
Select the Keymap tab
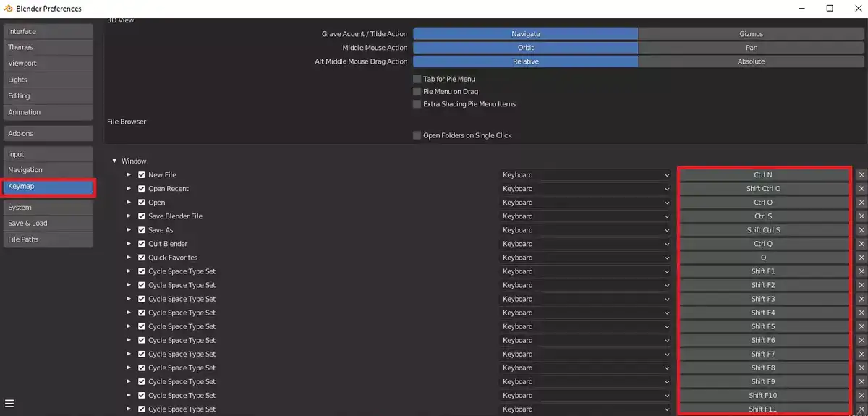click(x=48, y=187)
